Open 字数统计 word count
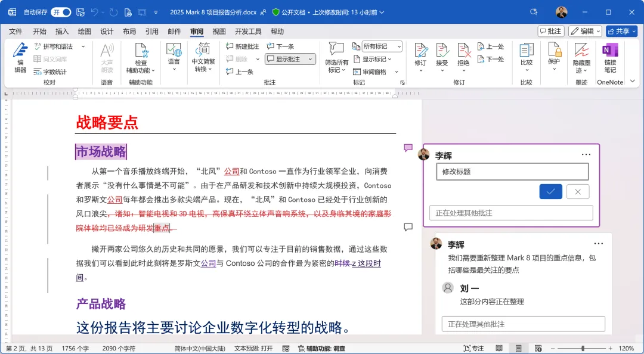 (x=50, y=72)
